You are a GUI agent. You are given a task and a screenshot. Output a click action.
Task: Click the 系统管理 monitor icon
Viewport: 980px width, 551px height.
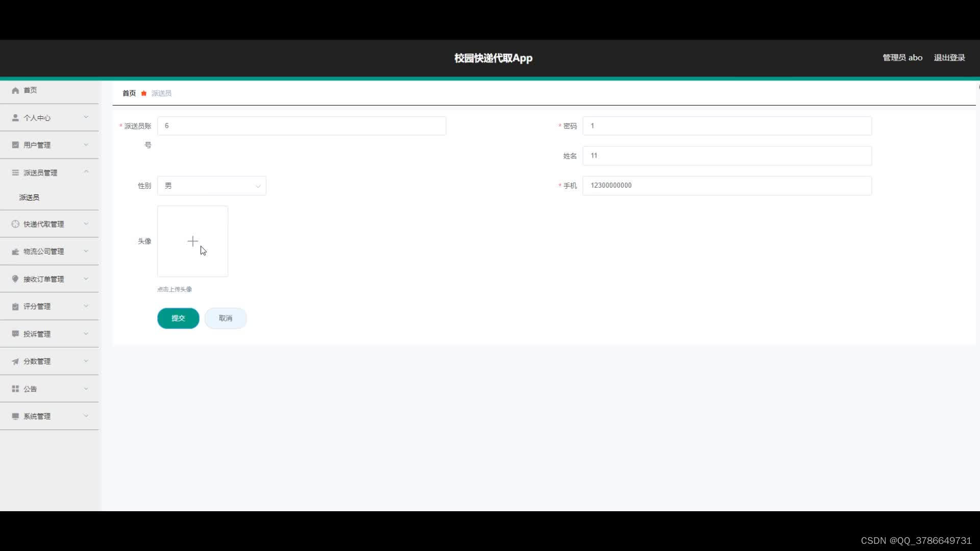click(15, 416)
